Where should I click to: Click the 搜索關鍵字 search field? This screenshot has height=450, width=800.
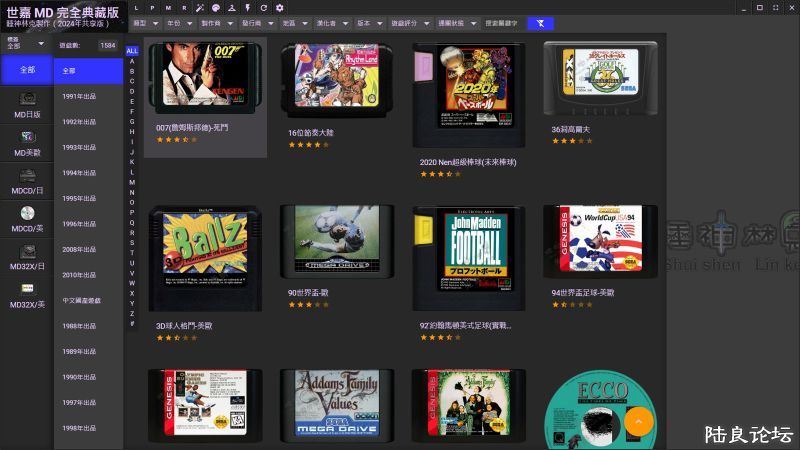click(x=502, y=23)
